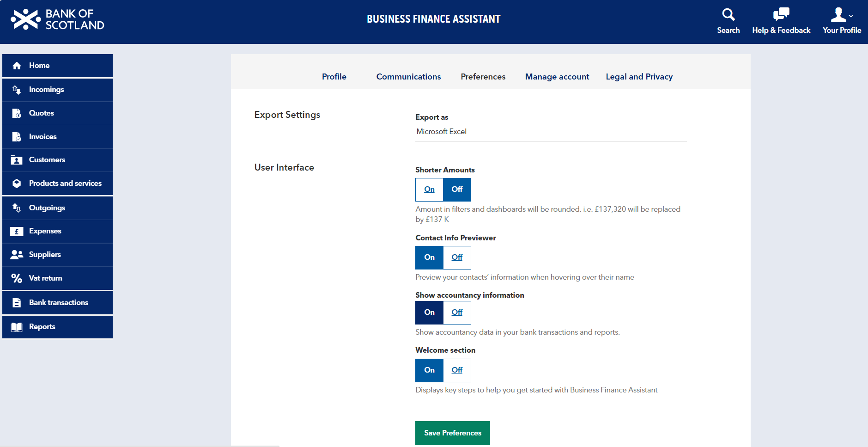The image size is (868, 447).
Task: Open Products and services in the sidebar
Action: click(x=57, y=184)
